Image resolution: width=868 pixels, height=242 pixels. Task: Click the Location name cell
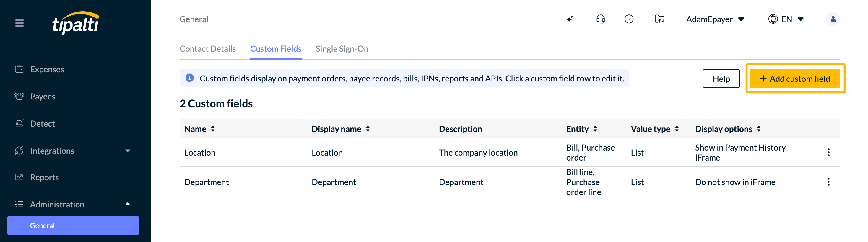coord(200,153)
